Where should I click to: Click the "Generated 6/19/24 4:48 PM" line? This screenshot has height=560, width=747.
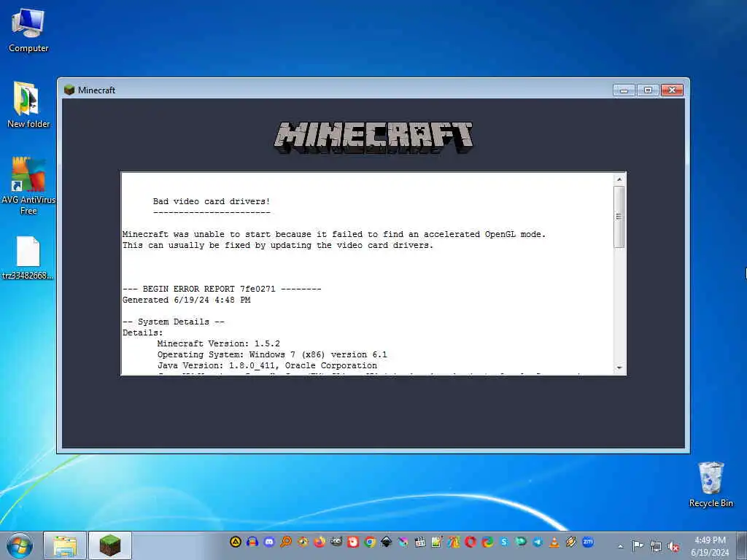[x=186, y=300]
